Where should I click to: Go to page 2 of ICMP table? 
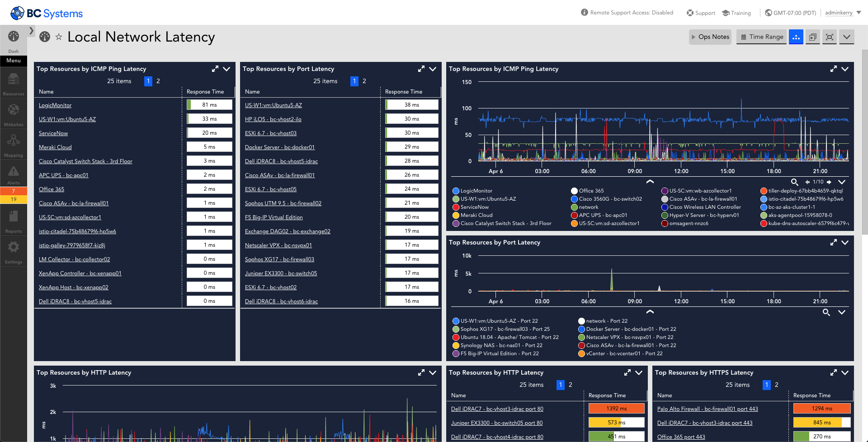click(x=158, y=81)
